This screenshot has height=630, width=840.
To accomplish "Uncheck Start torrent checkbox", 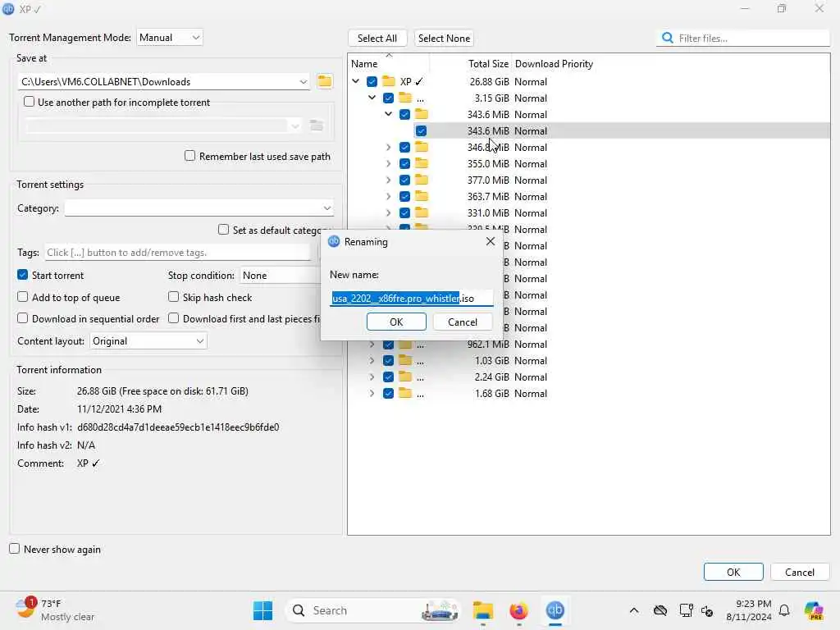I will 22,275.
